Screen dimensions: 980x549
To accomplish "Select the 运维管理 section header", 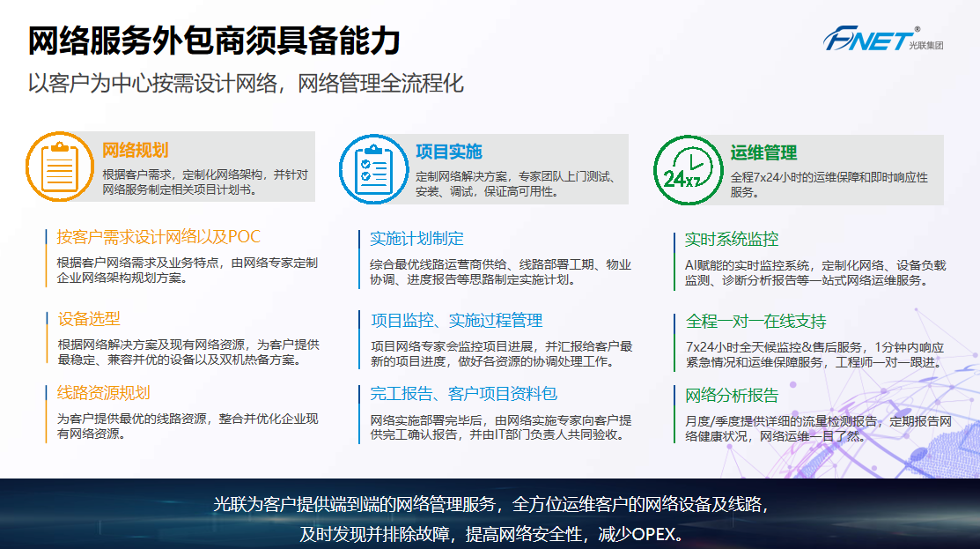I will pos(763,152).
